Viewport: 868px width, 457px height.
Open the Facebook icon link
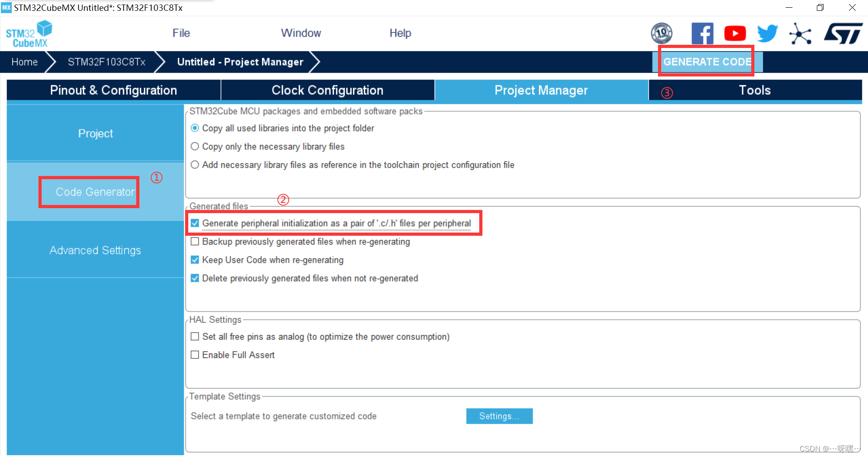(x=702, y=33)
